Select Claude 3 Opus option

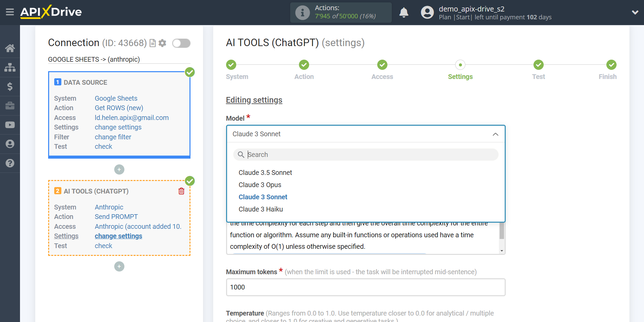(260, 185)
